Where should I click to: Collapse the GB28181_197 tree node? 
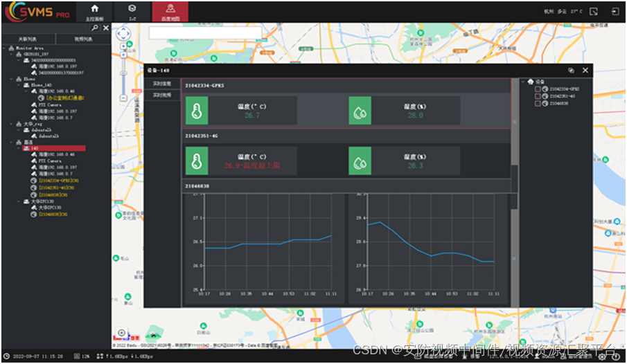coord(11,54)
